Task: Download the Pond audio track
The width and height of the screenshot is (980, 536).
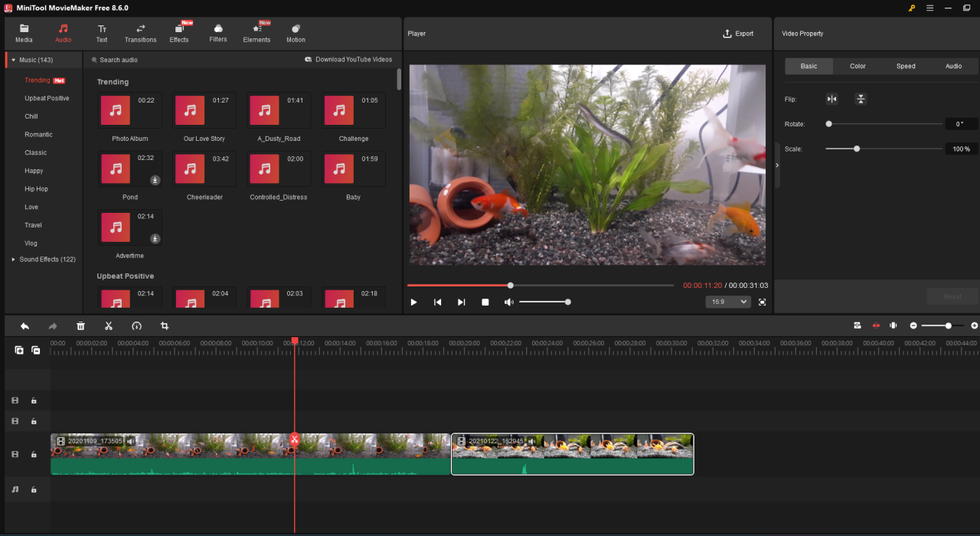Action: point(155,180)
